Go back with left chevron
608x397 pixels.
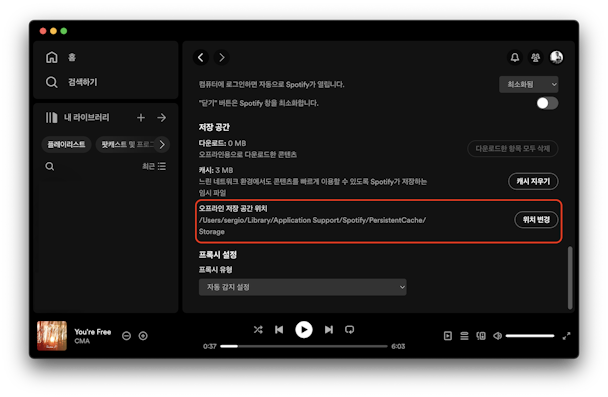[x=200, y=57]
